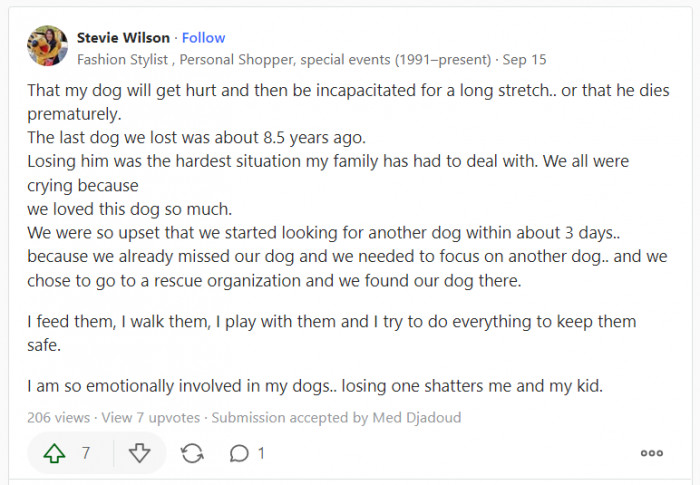This screenshot has width=700, height=485.
Task: Click Stevie Wilson's profile avatar
Action: click(47, 47)
